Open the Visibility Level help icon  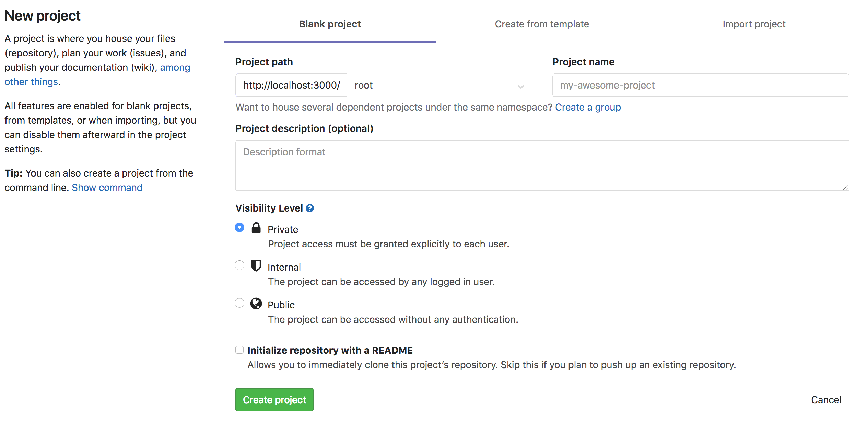[310, 208]
